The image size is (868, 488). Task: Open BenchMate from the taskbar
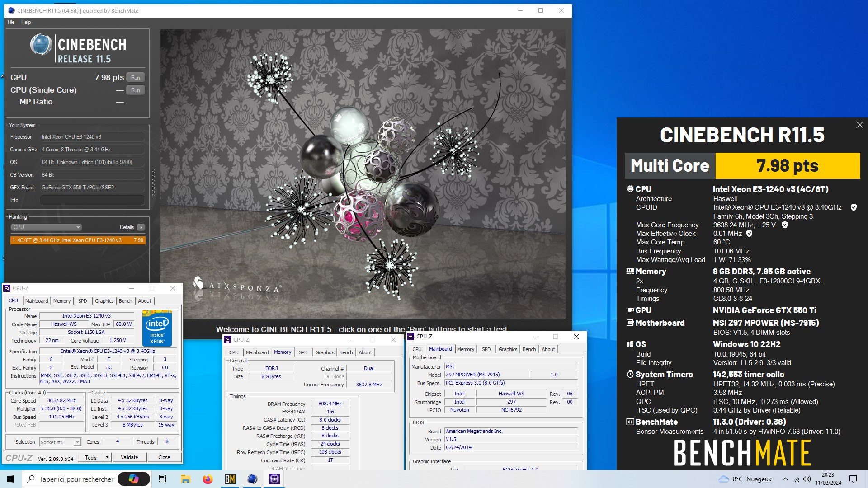[230, 479]
